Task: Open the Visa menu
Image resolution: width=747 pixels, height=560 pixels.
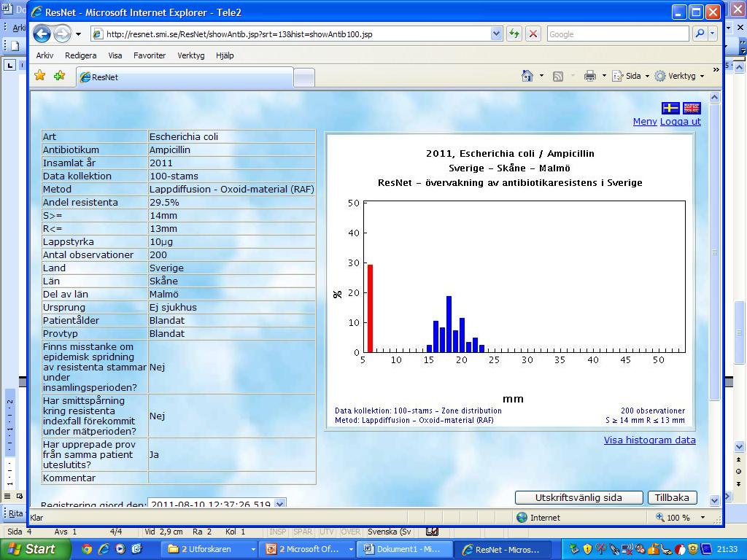Action: pos(115,55)
